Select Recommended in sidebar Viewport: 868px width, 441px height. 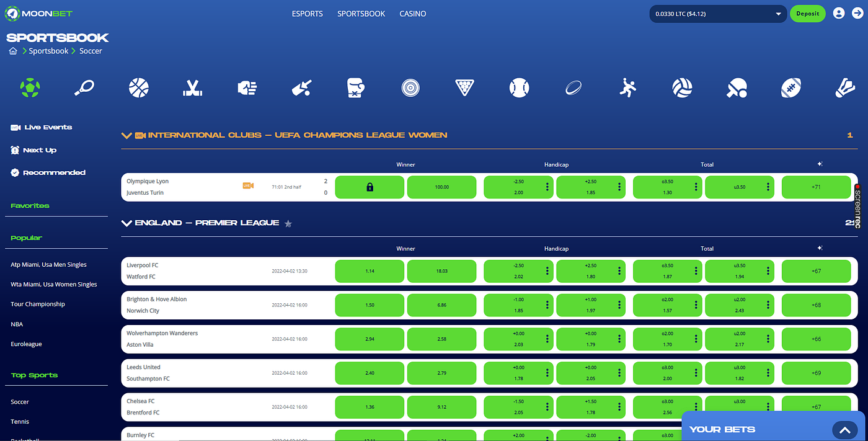48,172
